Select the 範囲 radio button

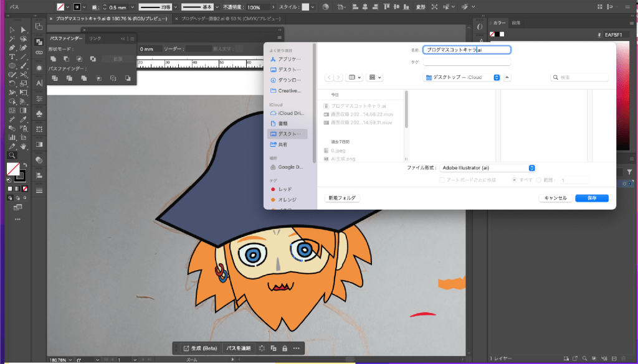(x=538, y=180)
